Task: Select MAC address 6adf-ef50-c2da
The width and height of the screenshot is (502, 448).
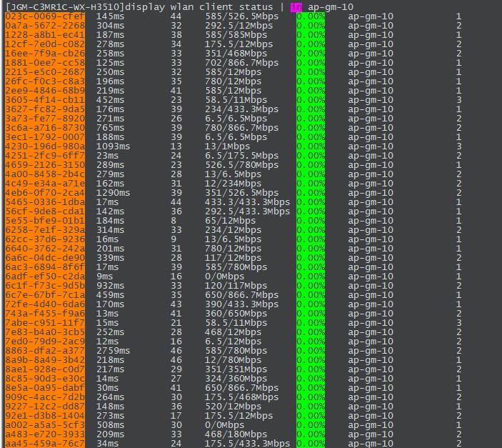Action: point(44,276)
